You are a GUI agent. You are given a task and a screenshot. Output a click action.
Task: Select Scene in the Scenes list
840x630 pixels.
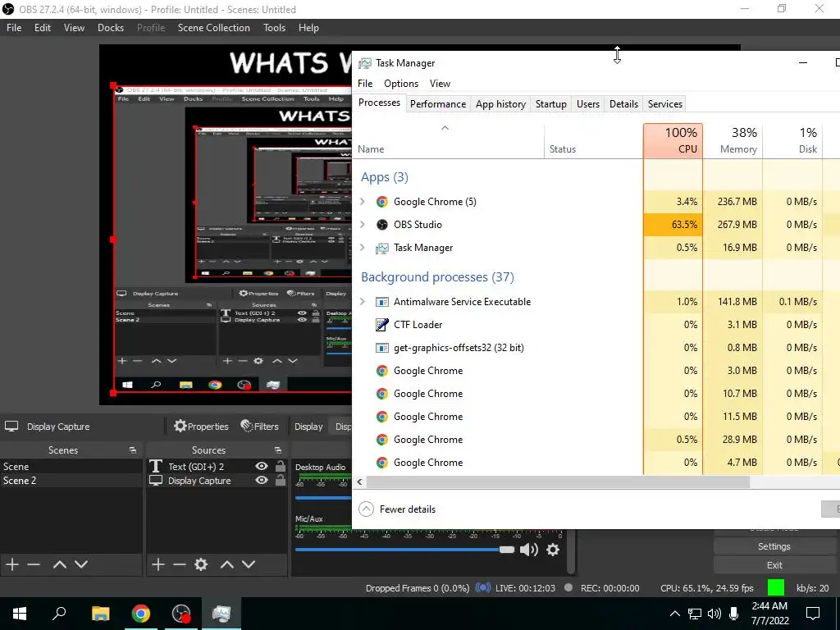71,467
